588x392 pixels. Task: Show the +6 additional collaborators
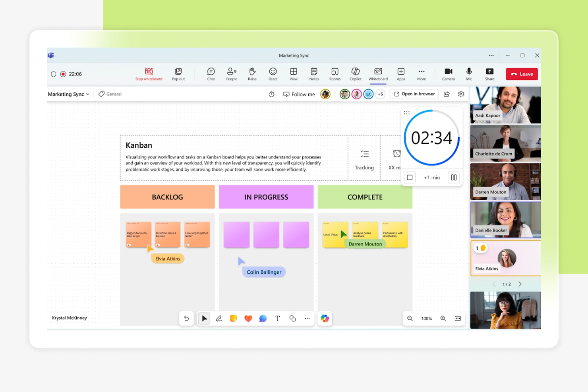point(380,94)
